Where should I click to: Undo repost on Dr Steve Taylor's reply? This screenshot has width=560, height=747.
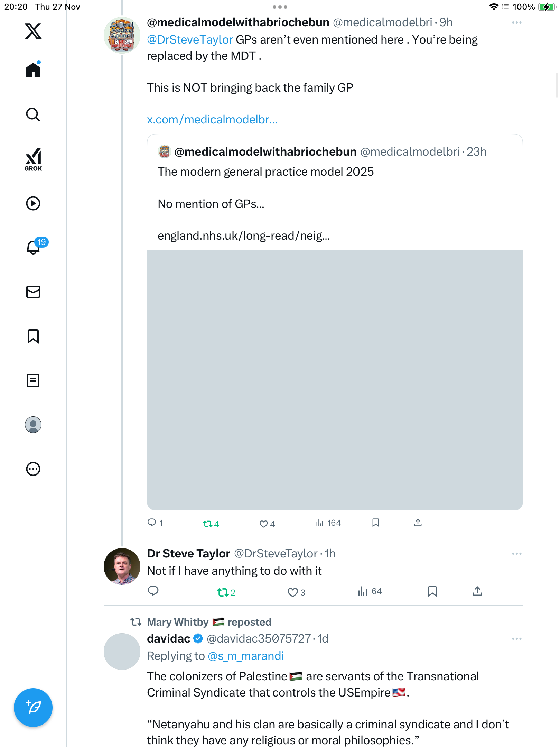pos(223,592)
